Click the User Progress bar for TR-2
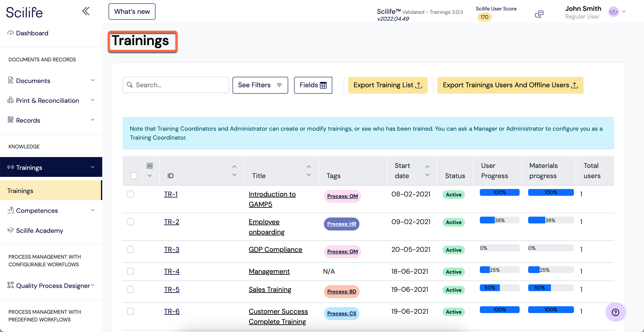The image size is (644, 332). [499, 220]
